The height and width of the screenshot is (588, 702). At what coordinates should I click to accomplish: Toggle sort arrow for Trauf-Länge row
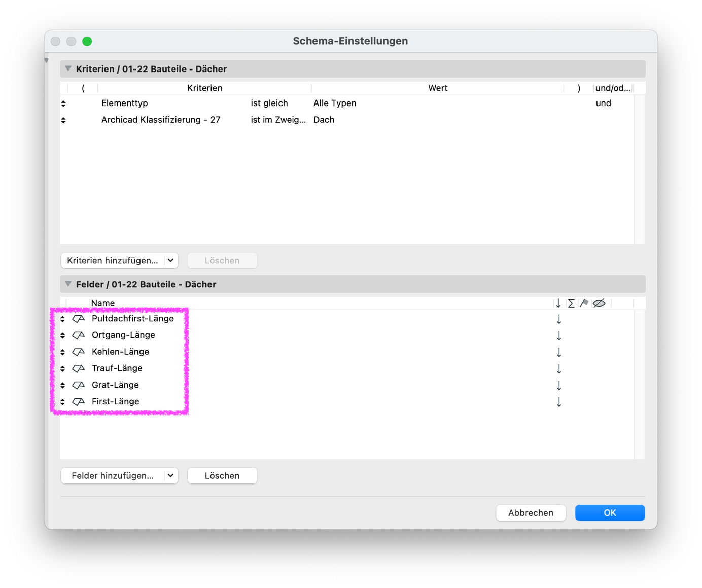tap(559, 369)
